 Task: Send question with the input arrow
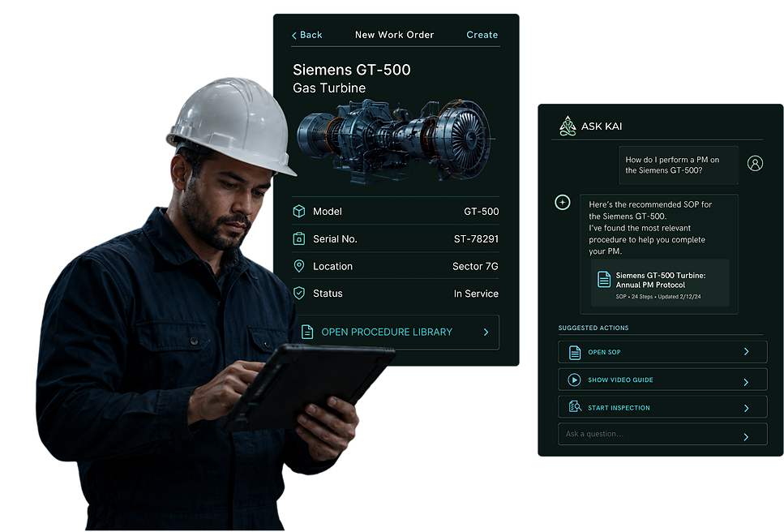(x=746, y=437)
